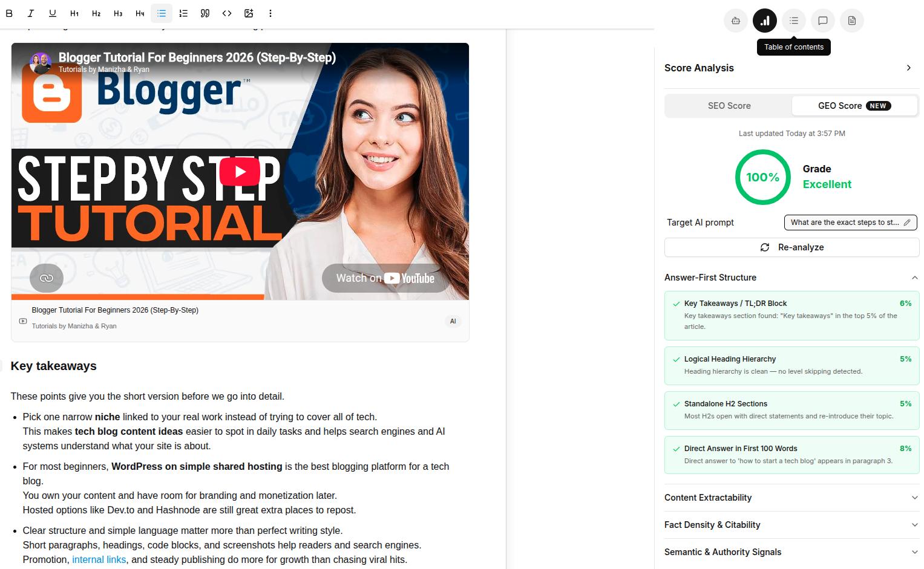924x569 pixels.
Task: Toggle italic formatting
Action: tap(31, 13)
